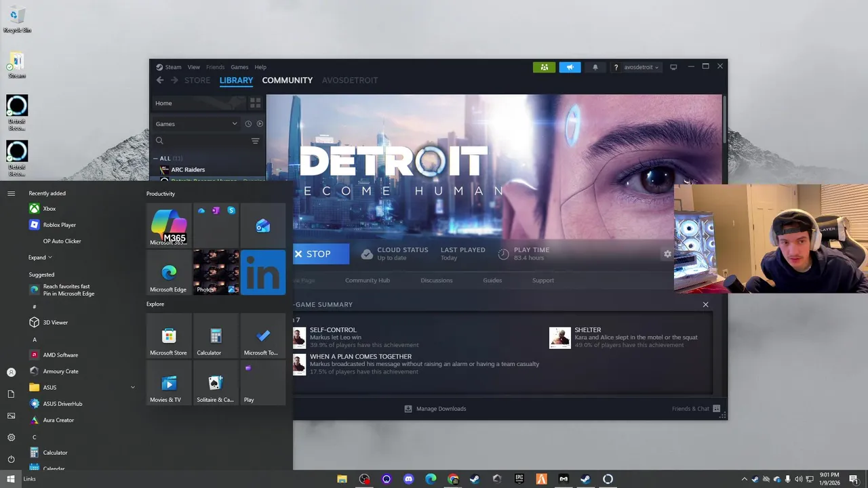Open Friends & Chat grid icon

(716, 409)
